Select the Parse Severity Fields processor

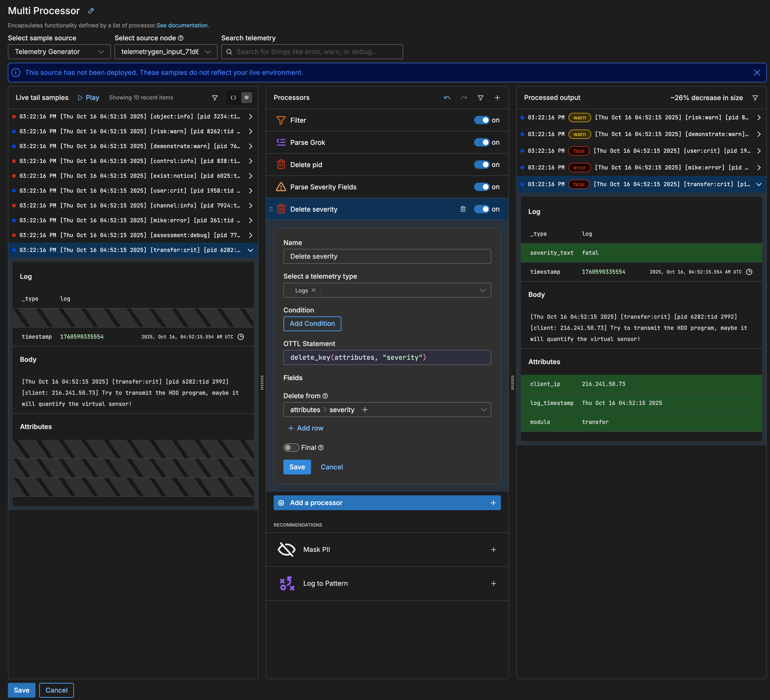(323, 187)
